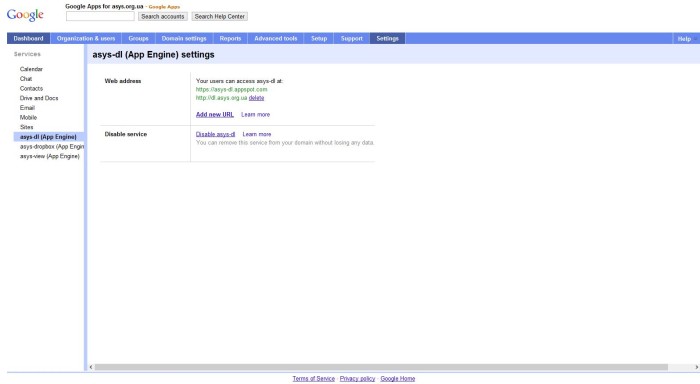The image size is (700, 384).
Task: Open the Setup tab
Action: click(319, 38)
